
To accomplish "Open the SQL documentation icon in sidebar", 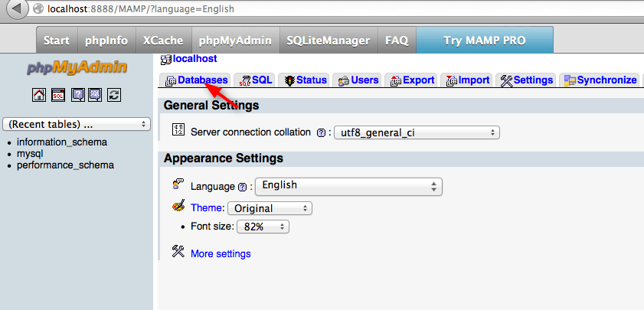I will click(x=95, y=95).
